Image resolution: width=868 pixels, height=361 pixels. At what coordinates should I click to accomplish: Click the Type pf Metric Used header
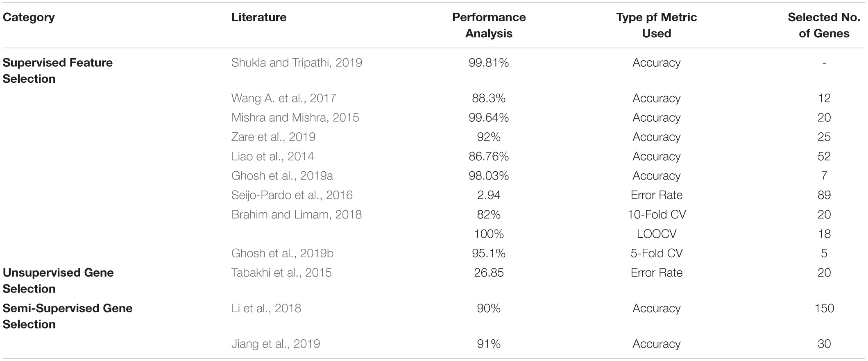point(656,25)
